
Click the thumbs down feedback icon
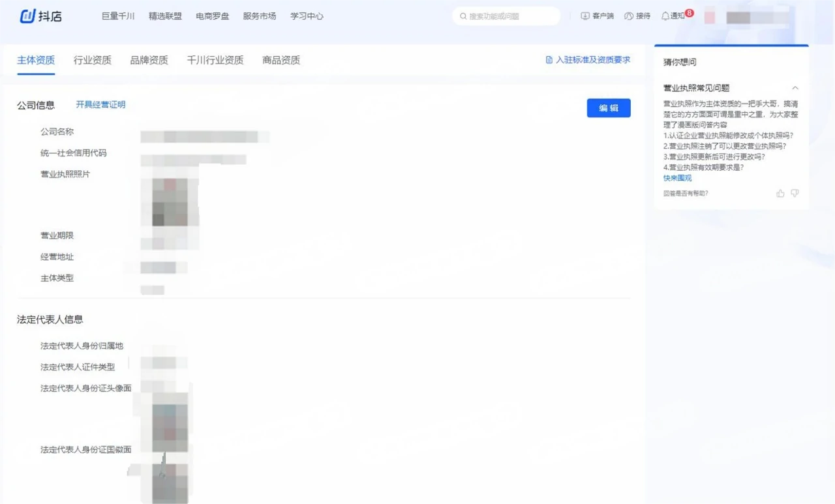(795, 194)
